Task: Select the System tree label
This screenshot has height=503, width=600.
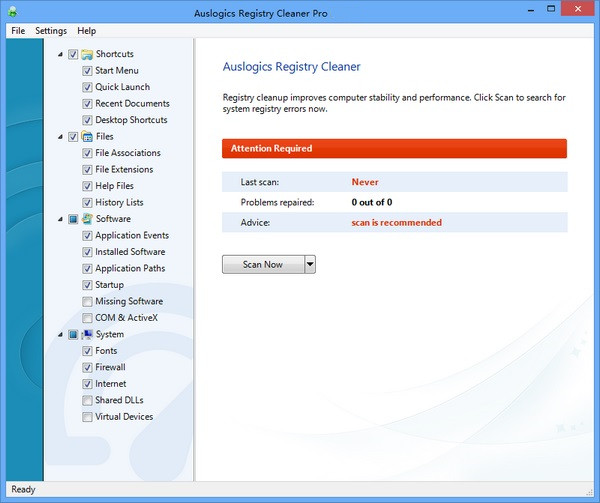Action: tap(110, 334)
